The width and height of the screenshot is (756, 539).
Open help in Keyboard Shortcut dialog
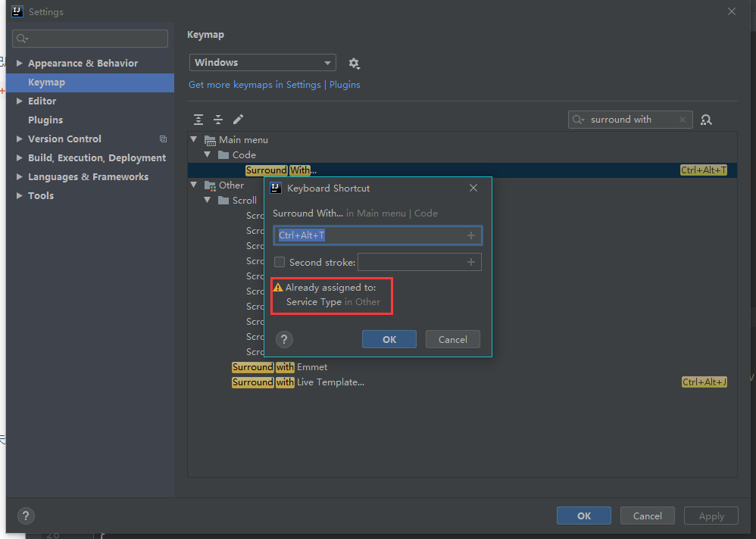(284, 339)
